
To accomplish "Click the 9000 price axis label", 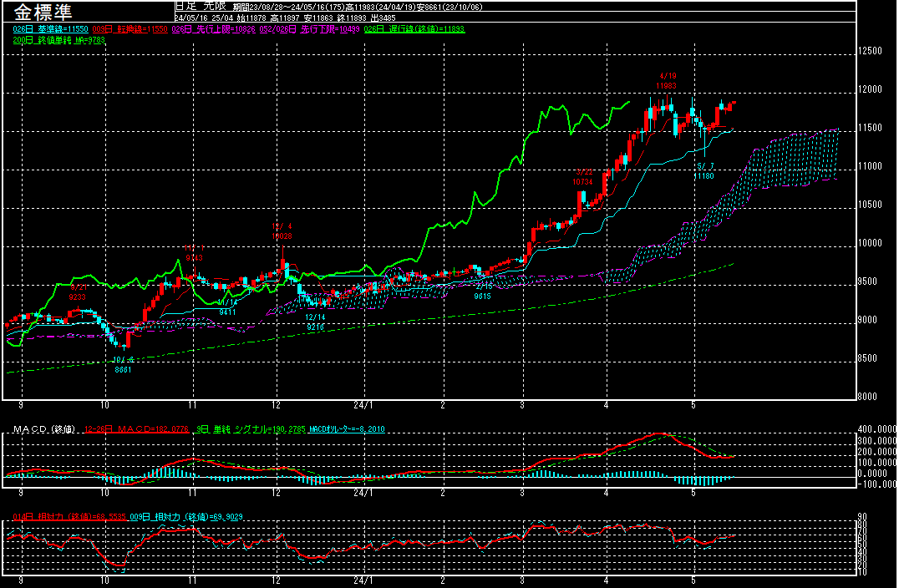I will pyautogui.click(x=867, y=320).
